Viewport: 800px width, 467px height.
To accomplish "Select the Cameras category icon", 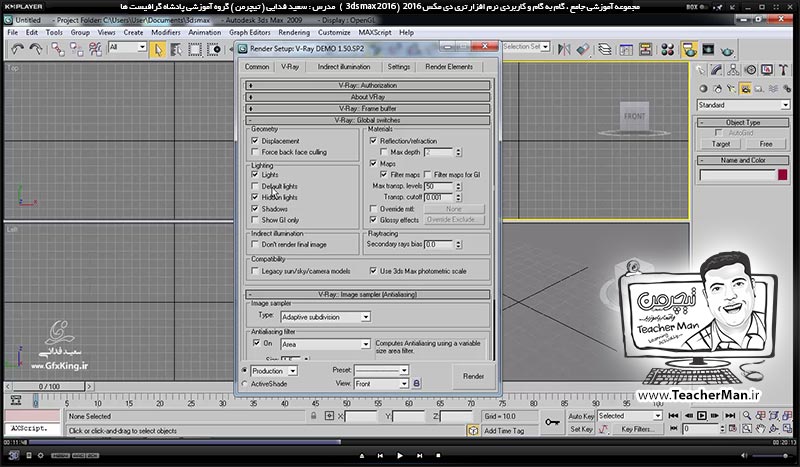I will coord(745,89).
